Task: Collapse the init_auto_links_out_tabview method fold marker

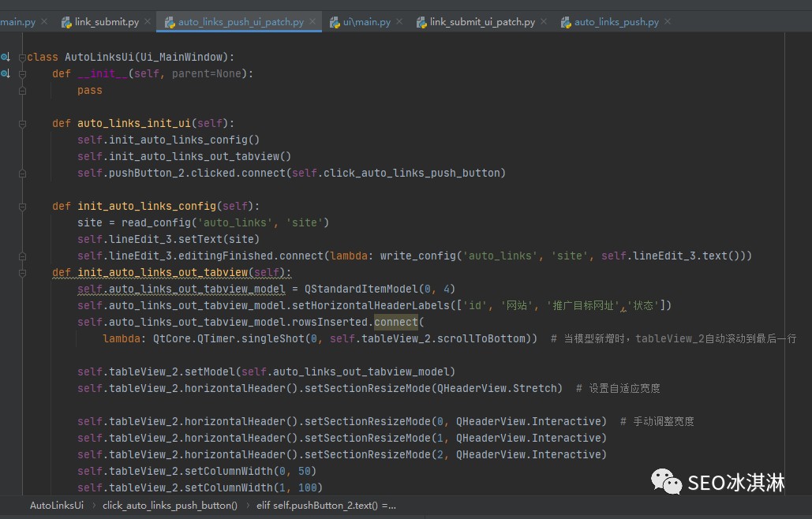Action: [x=22, y=273]
